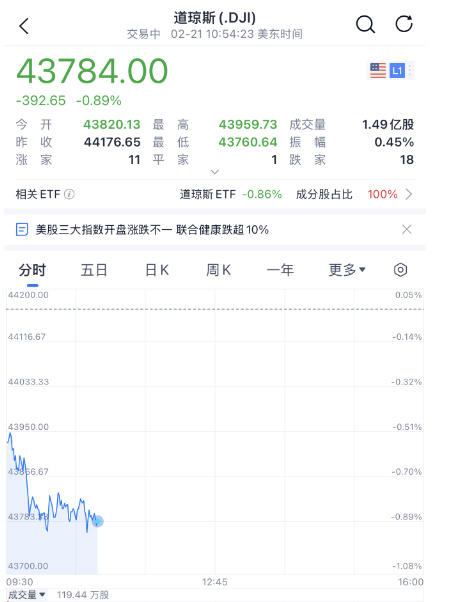Tap the 119.44 万股 volume reading

(83, 595)
